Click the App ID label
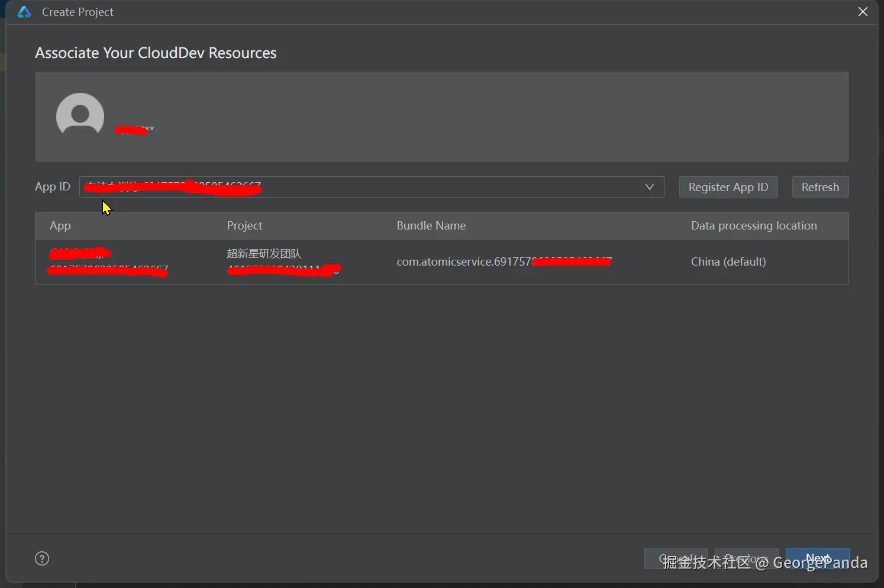This screenshot has width=884, height=588. pyautogui.click(x=53, y=187)
